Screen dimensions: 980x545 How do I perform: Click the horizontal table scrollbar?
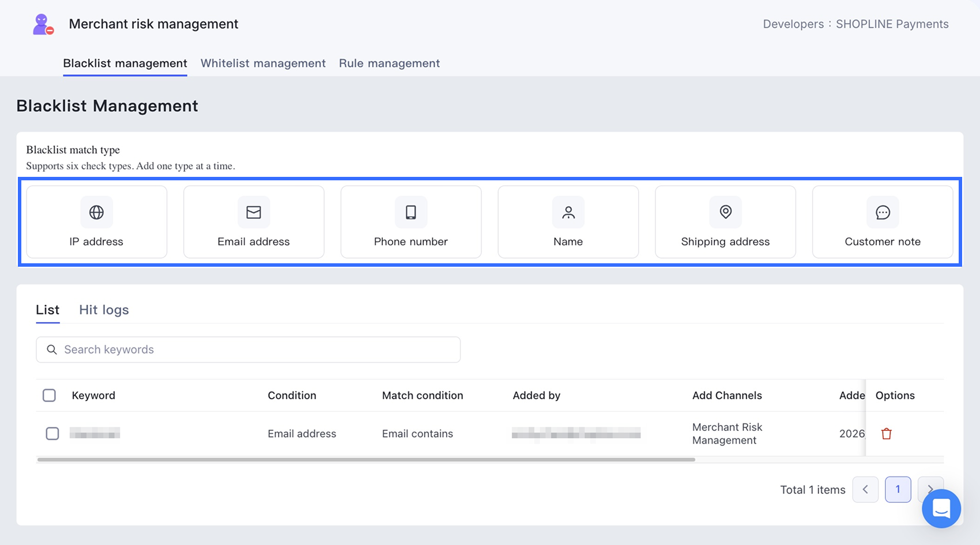366,460
